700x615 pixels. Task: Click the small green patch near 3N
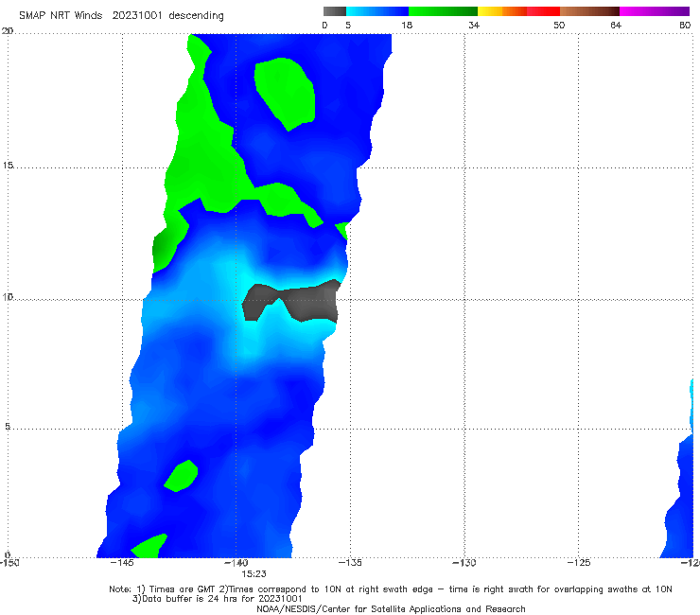click(x=182, y=476)
